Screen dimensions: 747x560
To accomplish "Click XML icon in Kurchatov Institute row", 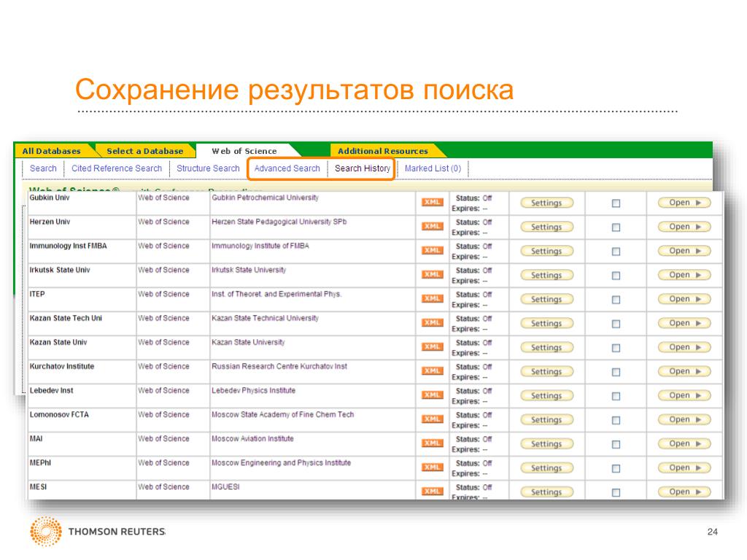I will point(432,371).
